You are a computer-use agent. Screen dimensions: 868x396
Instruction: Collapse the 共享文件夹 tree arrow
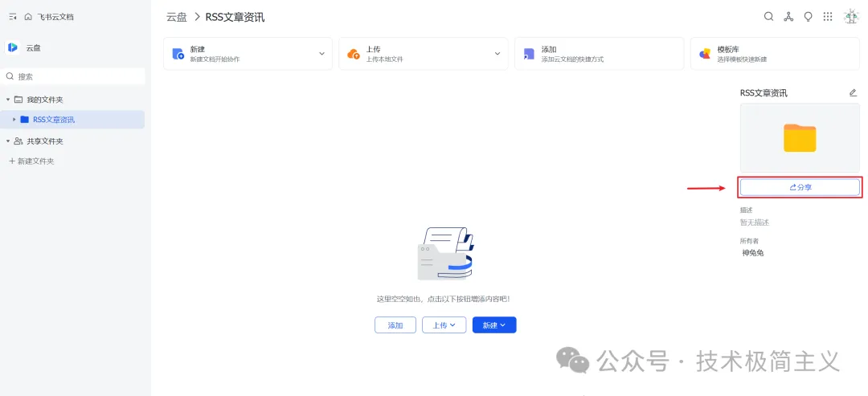point(8,141)
